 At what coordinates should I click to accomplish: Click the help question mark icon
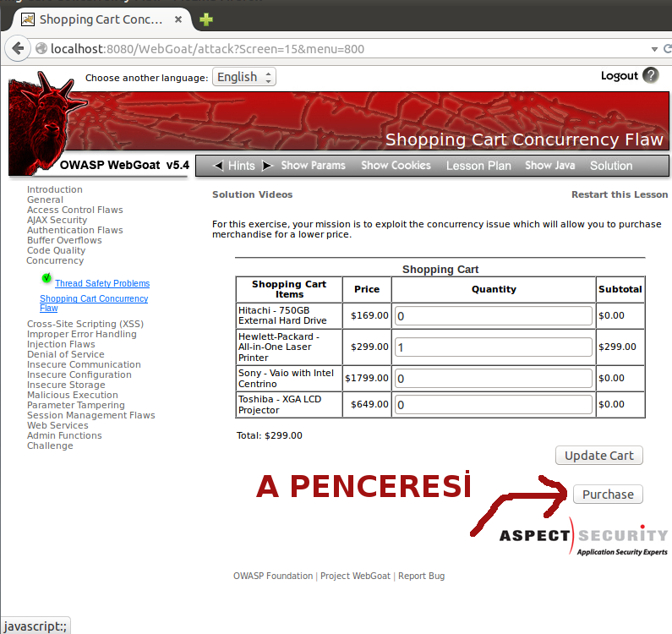(x=651, y=75)
